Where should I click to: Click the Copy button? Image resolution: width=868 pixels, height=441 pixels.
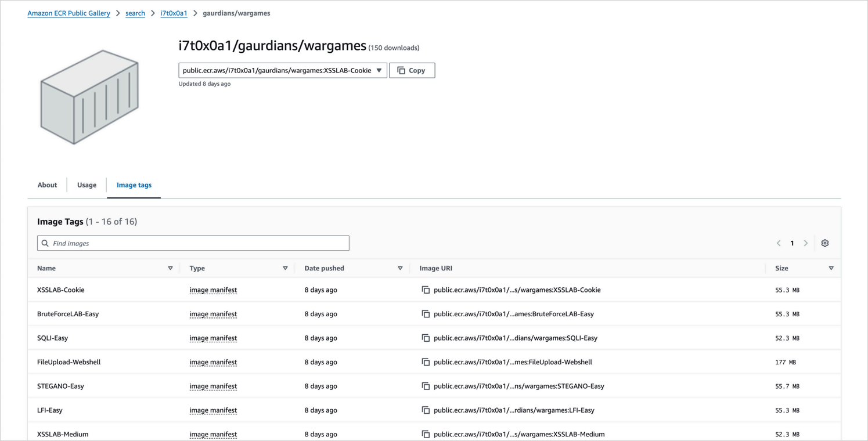coord(412,70)
